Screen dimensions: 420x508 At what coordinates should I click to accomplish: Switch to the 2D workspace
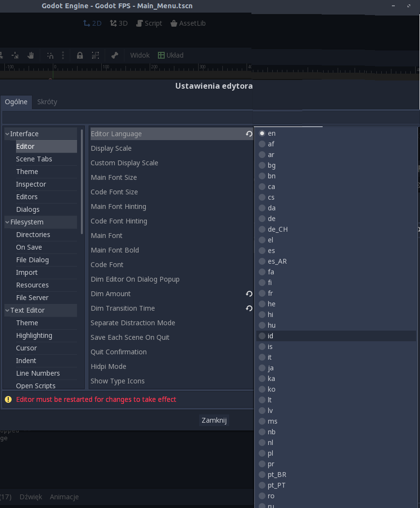93,23
